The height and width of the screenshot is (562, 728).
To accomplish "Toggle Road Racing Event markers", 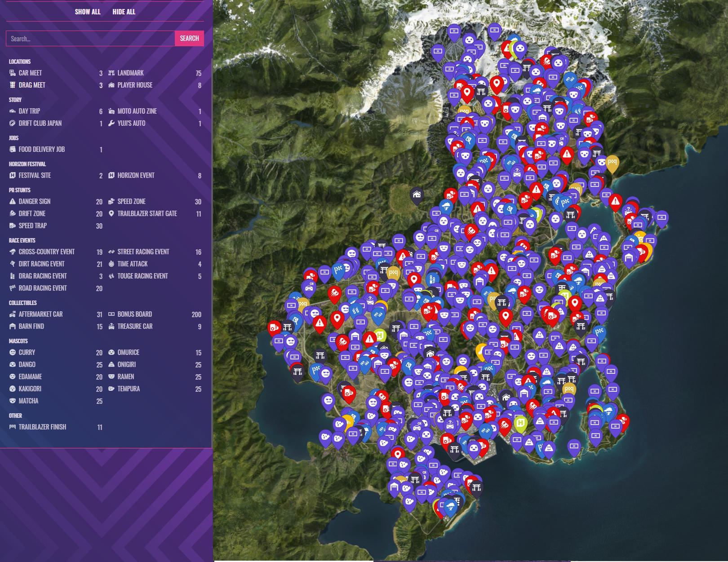I will 56,288.
